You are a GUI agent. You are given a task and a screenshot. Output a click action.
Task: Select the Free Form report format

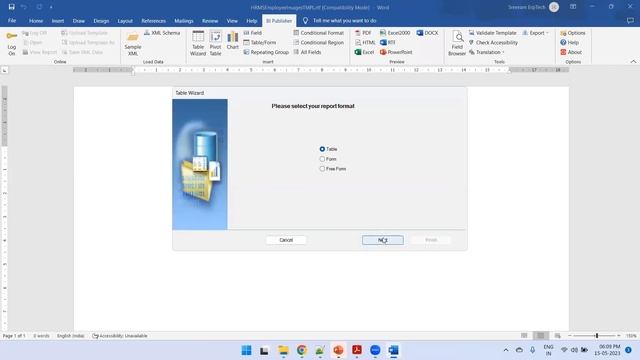pyautogui.click(x=333, y=169)
